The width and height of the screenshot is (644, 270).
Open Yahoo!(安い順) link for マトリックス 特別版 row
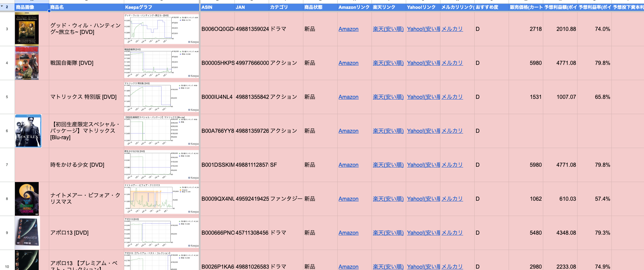tap(423, 97)
